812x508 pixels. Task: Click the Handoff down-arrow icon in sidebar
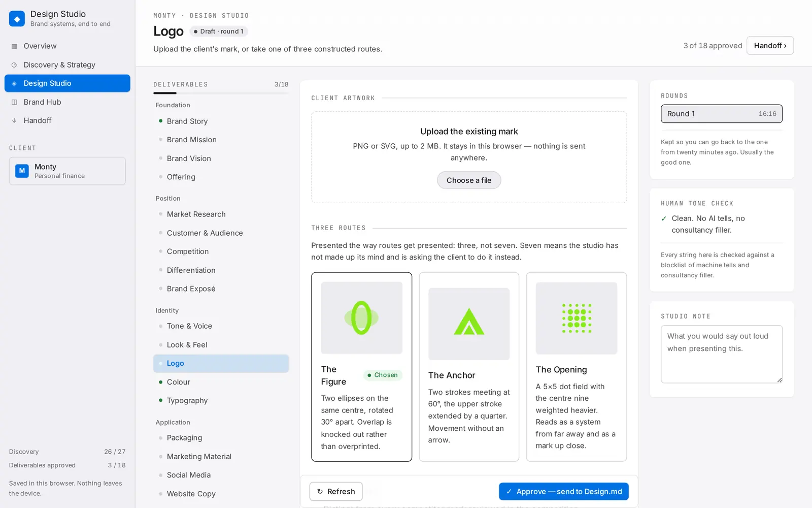(x=14, y=121)
